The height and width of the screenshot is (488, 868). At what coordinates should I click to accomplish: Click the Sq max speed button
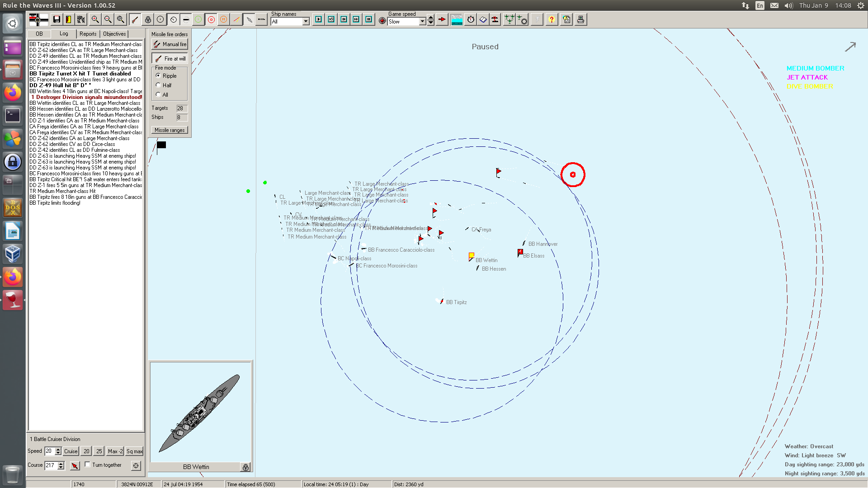tap(135, 451)
